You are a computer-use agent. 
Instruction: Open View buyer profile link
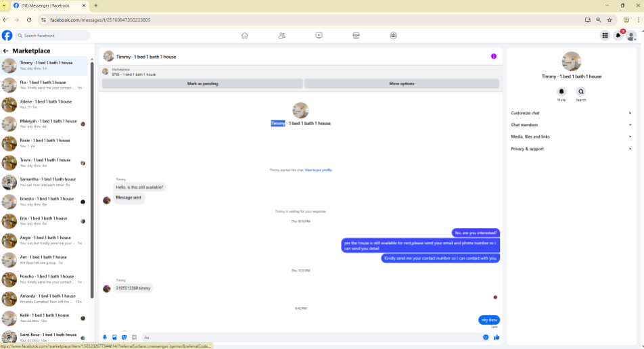pos(319,170)
